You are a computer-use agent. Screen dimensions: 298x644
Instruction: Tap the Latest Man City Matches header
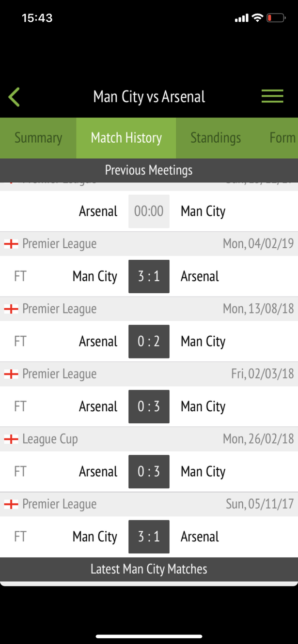point(149,569)
